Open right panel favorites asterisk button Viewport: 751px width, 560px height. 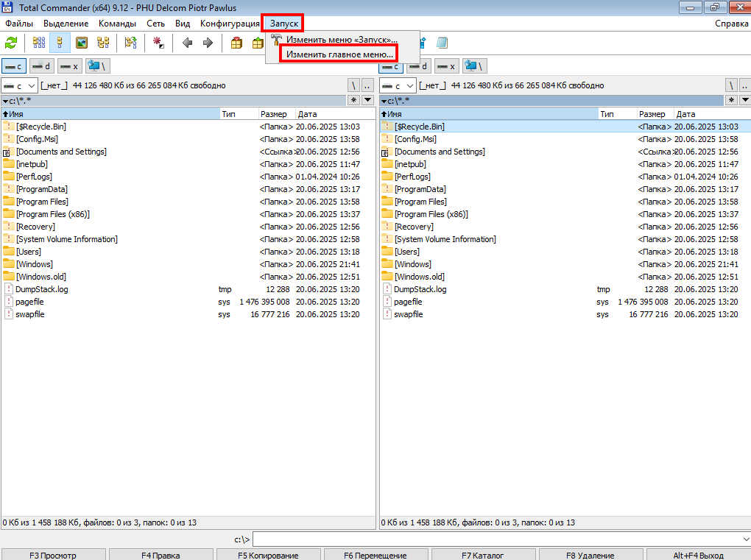tap(731, 100)
